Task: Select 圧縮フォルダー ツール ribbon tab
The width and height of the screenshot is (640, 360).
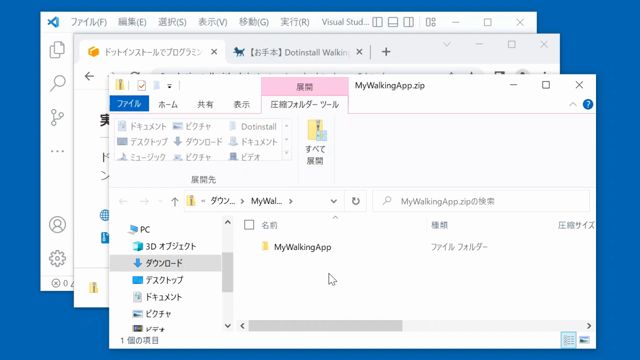Action: tap(304, 104)
